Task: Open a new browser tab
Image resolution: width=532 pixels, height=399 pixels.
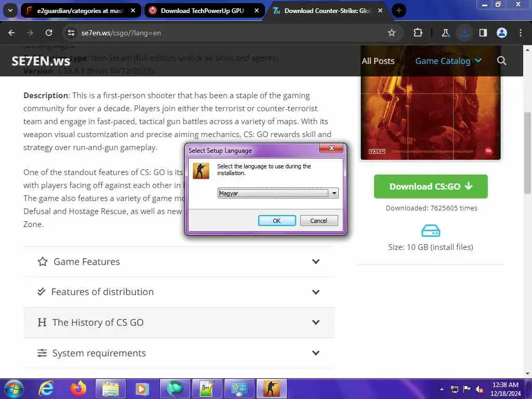Action: point(398,10)
